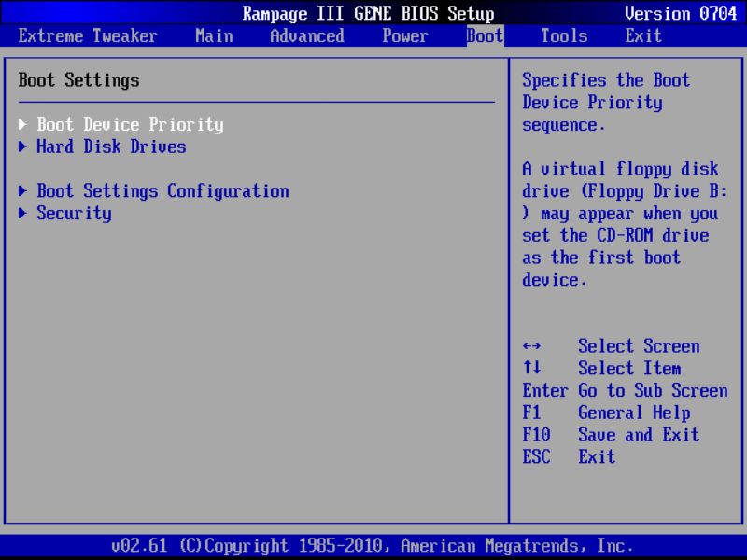The height and width of the screenshot is (560, 747).
Task: Click the F10 Save and Exit hint
Action: pyautogui.click(x=612, y=435)
